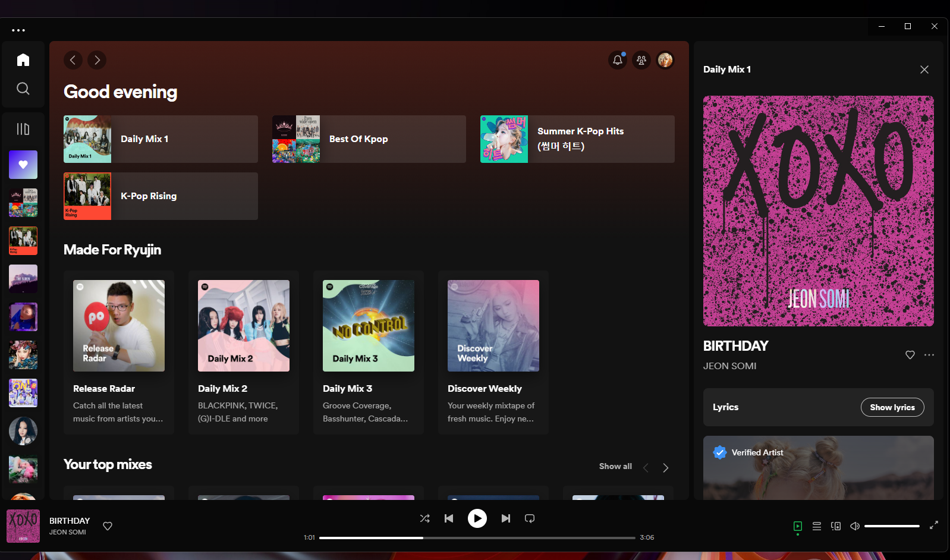Close the Daily Mix 1 now playing panel
The image size is (950, 560).
click(x=924, y=70)
